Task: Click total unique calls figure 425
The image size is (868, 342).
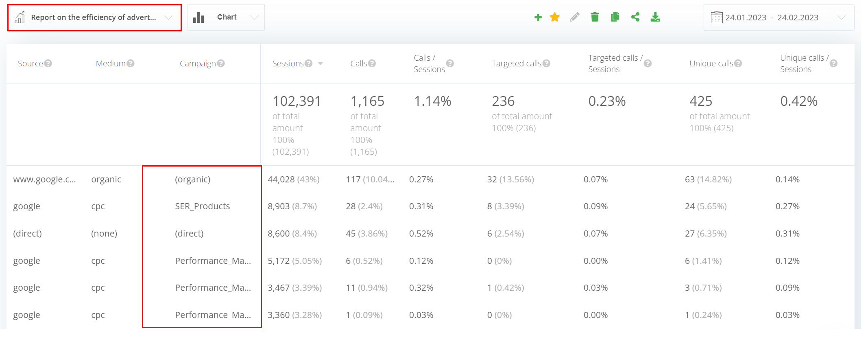Action: tap(701, 101)
